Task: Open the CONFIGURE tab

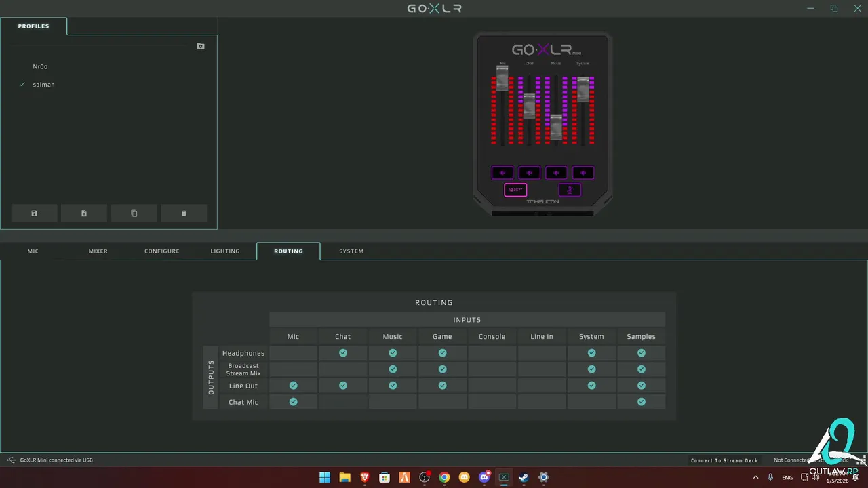Action: pos(162,251)
